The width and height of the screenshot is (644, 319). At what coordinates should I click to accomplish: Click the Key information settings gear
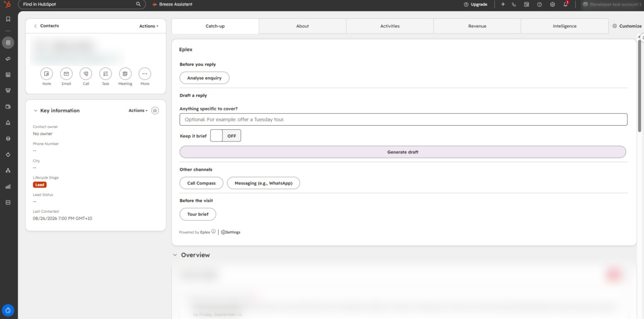click(x=155, y=110)
